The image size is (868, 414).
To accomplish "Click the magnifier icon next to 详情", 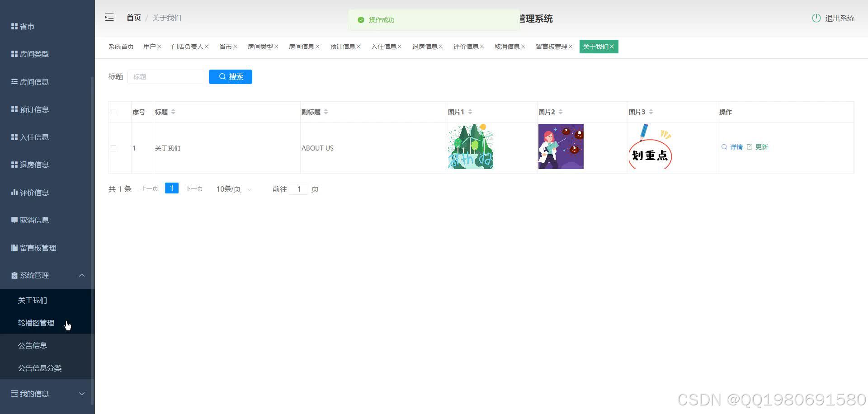I will [724, 146].
